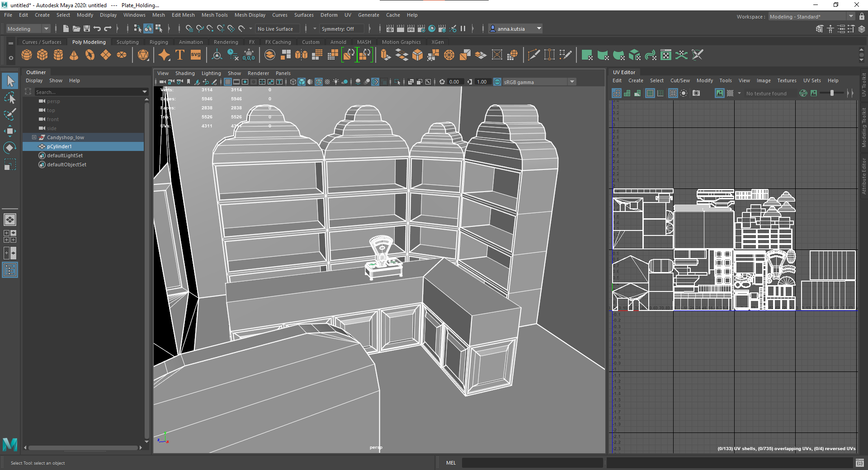Open the Shading viewport menu

pos(185,73)
